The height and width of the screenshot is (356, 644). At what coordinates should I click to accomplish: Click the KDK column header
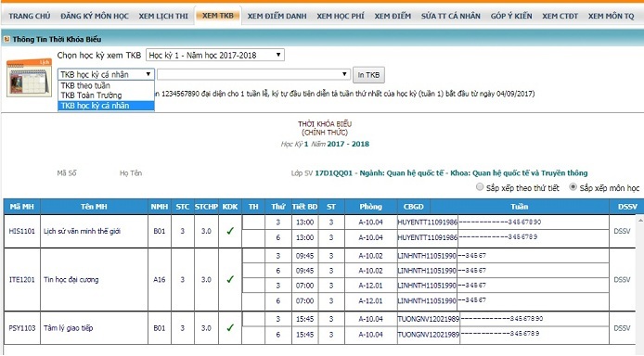[230, 207]
